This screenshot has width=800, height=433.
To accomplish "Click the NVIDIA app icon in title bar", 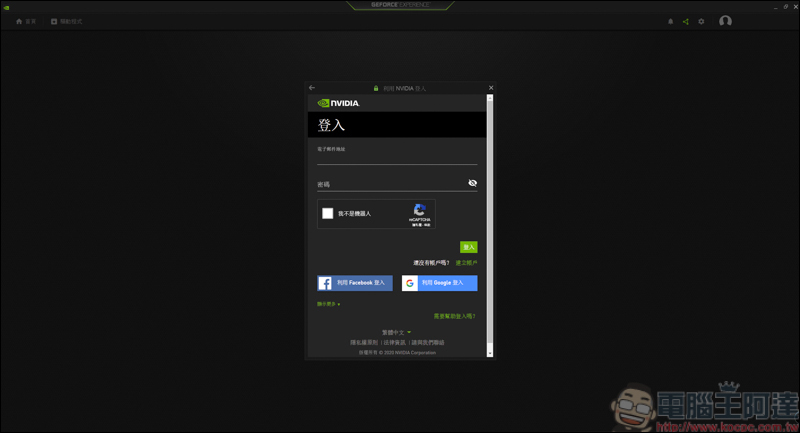I will tap(6, 7).
